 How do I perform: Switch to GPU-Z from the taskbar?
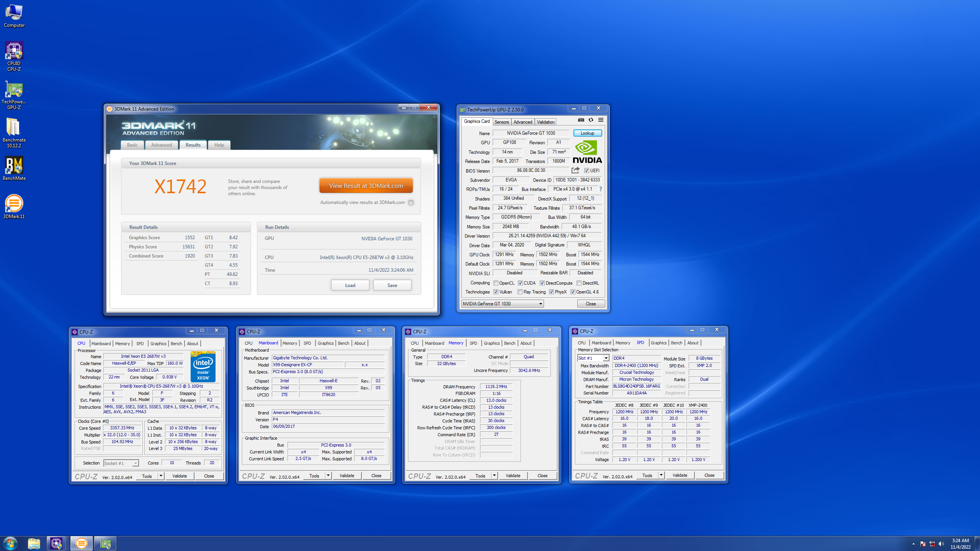[105, 543]
